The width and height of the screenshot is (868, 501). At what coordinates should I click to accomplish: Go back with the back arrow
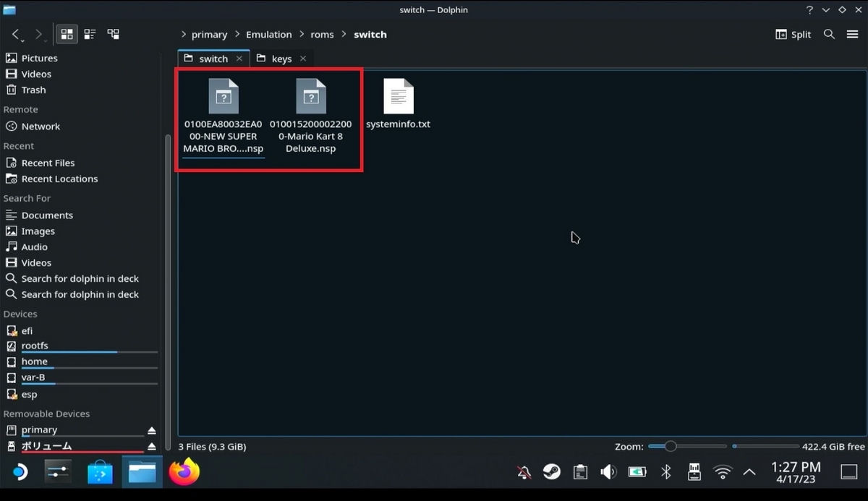pyautogui.click(x=17, y=34)
